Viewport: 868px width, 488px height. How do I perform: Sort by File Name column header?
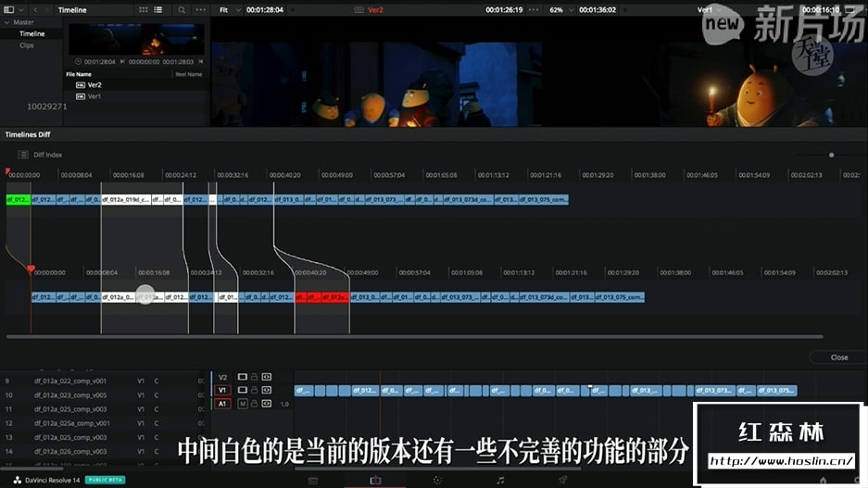[x=79, y=74]
